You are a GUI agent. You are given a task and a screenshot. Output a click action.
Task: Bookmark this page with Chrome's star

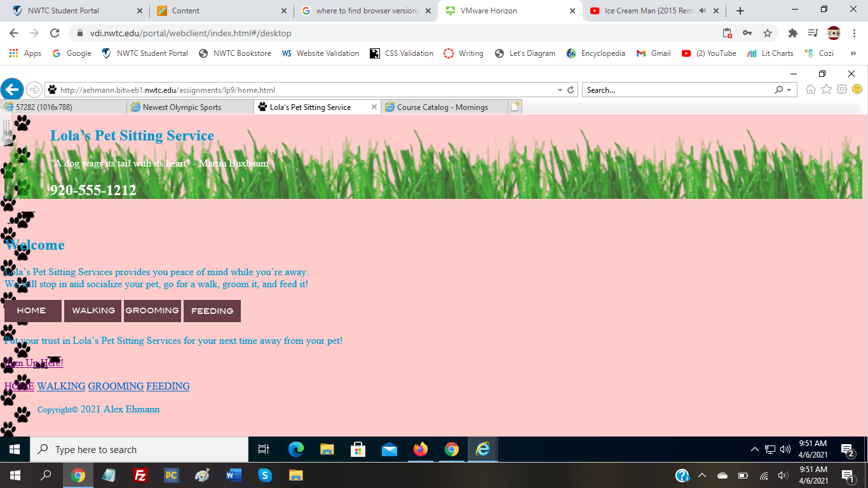pos(768,33)
